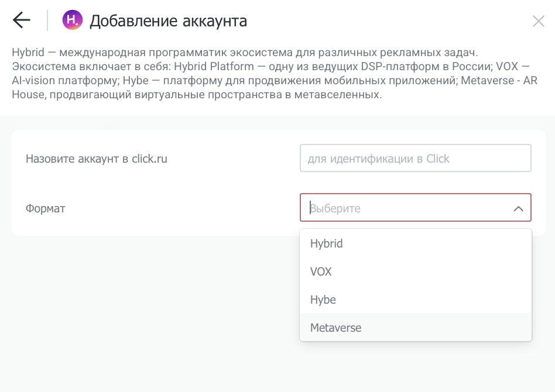Click the empty gray area below form
This screenshot has width=555, height=392.
(x=149, y=311)
